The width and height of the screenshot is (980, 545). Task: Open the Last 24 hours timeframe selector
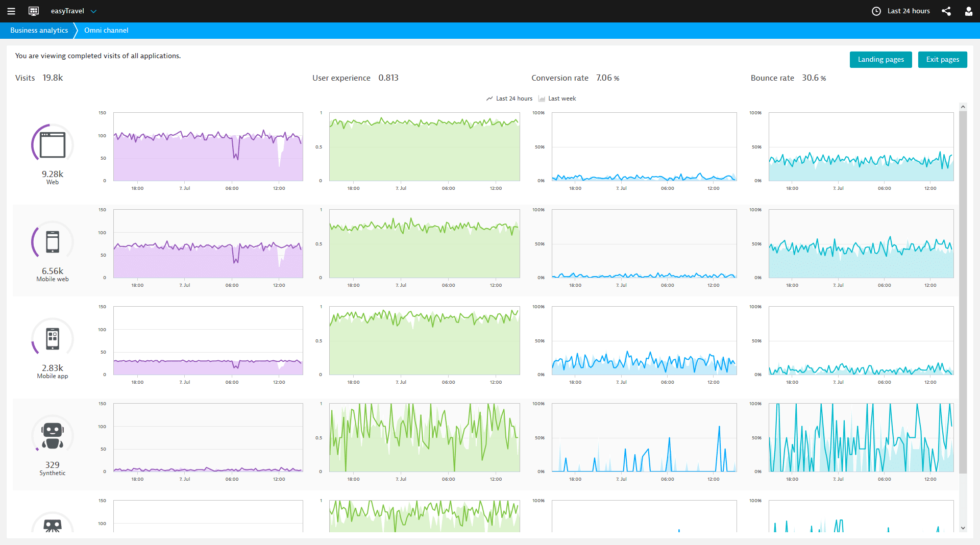pos(901,11)
